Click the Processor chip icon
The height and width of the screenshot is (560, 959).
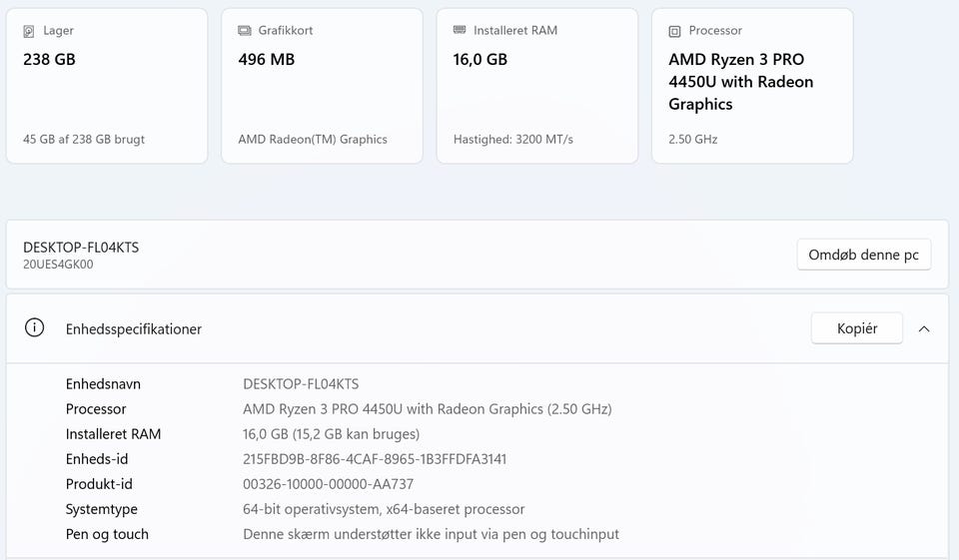tap(675, 31)
